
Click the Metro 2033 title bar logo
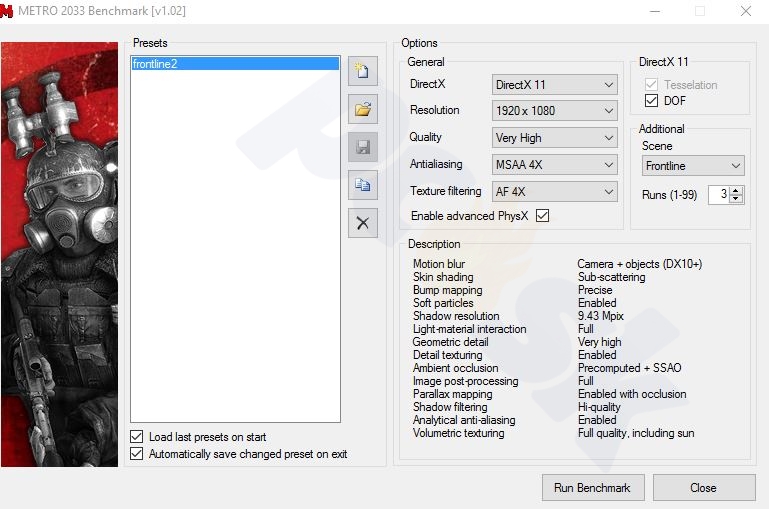[x=6, y=11]
